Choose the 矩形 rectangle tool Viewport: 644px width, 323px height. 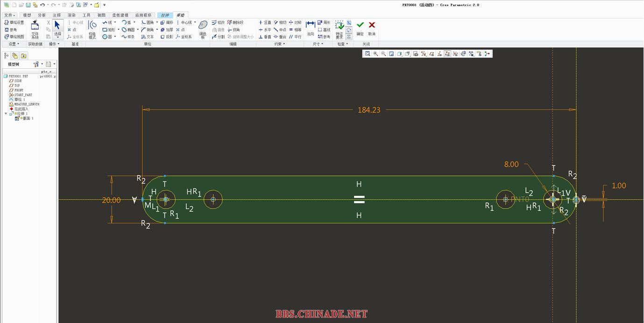(x=109, y=29)
